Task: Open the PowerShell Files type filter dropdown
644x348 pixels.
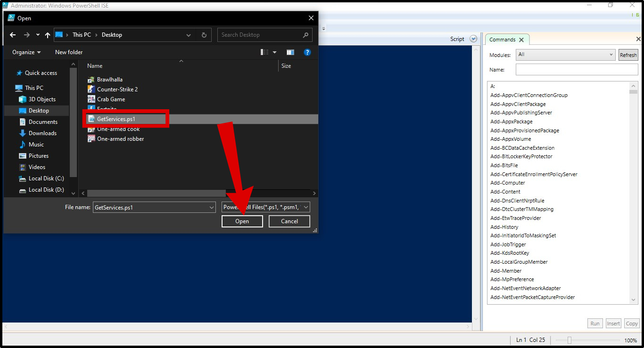Action: click(x=266, y=207)
